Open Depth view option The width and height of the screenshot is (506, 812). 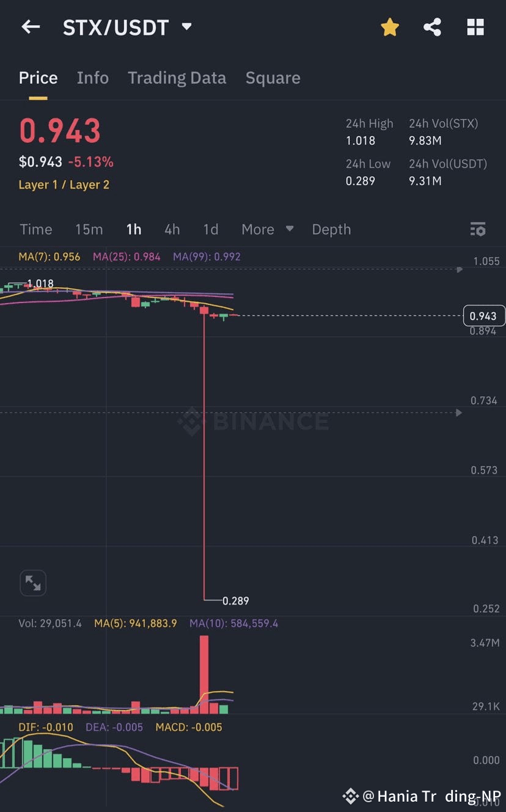[331, 229]
